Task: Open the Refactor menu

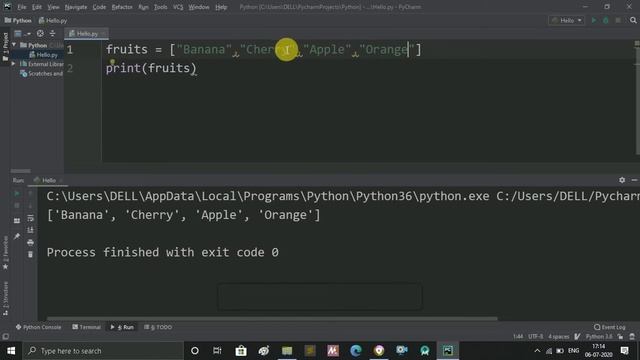Action: point(122,7)
